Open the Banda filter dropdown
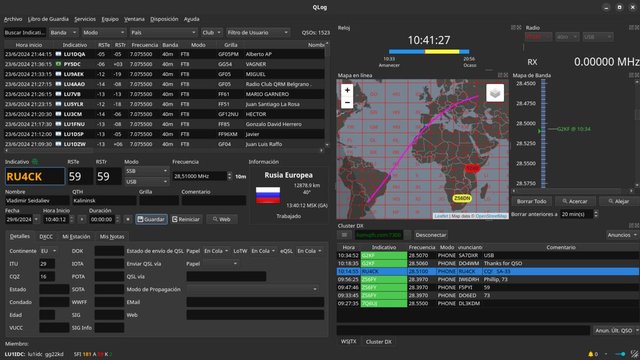640x360 pixels. (63, 32)
